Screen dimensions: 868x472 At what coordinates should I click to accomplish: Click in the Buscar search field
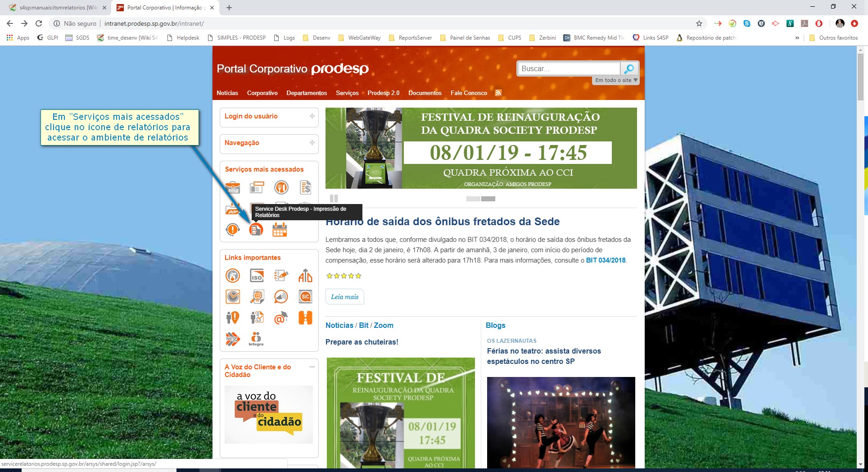[569, 68]
